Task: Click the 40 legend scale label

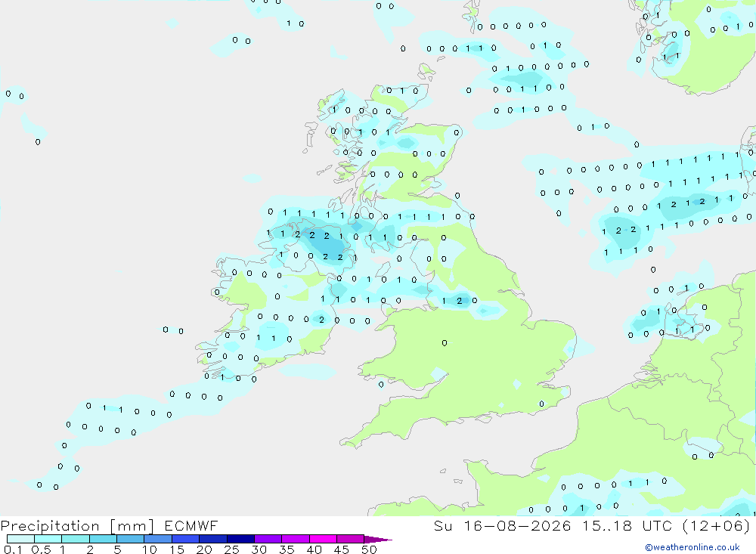Action: click(314, 549)
